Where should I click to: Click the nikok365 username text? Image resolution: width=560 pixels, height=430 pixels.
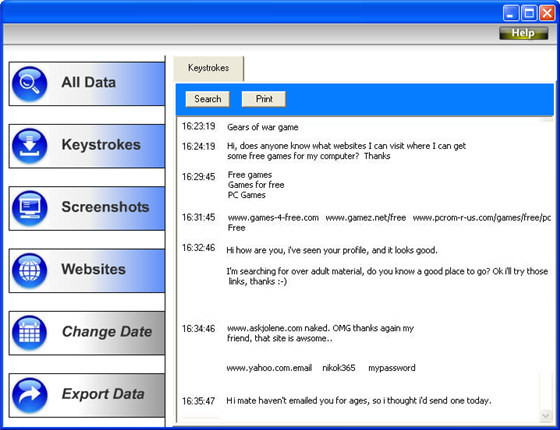click(x=339, y=368)
